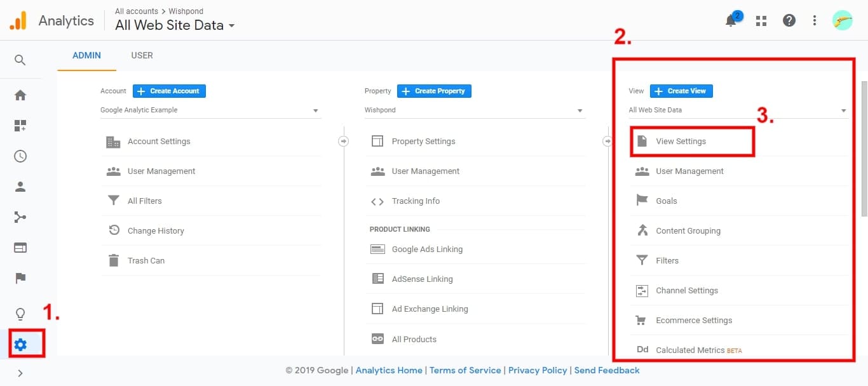Switch to the USER tab
This screenshot has width=868, height=386.
[x=142, y=55]
